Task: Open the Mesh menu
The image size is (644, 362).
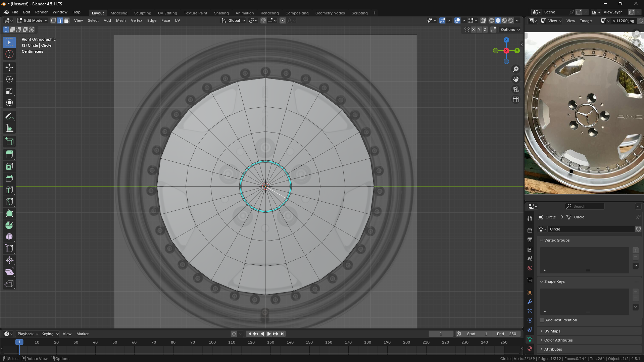Action: click(x=120, y=21)
